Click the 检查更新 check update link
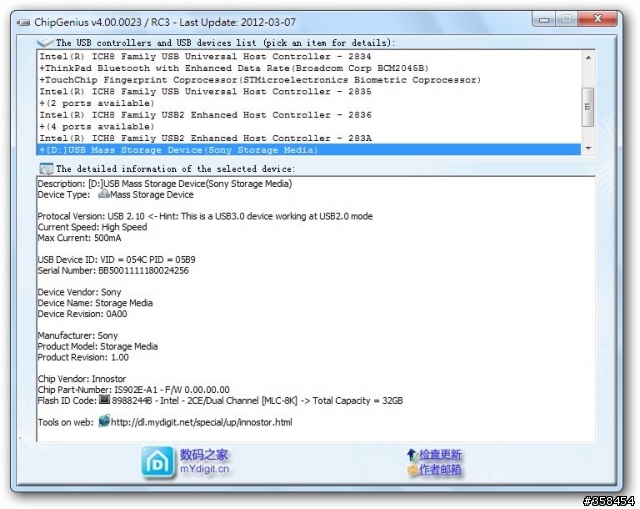The height and width of the screenshot is (509, 640). point(440,454)
